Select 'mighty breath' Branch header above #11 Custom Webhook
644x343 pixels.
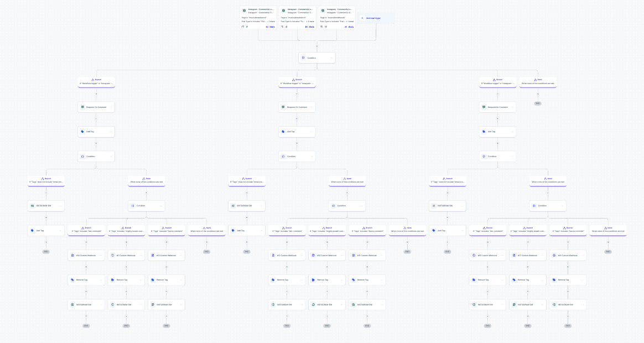[127, 230]
